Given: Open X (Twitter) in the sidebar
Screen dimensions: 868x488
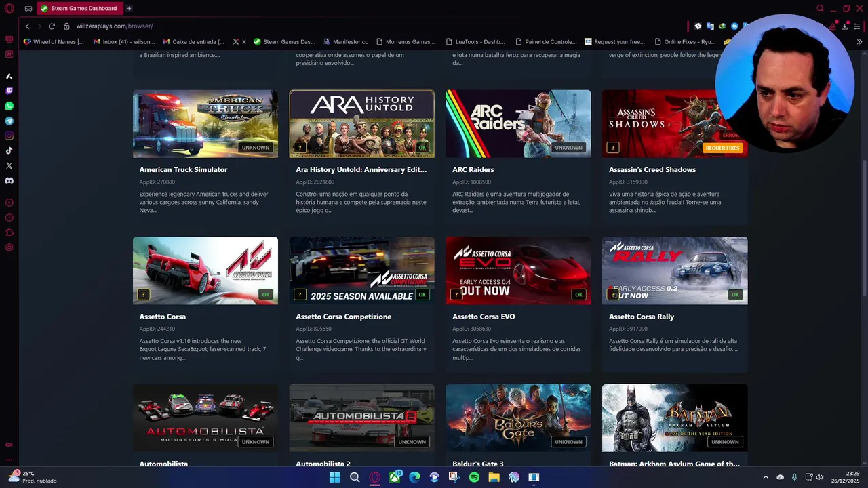Looking at the screenshot, I should click(9, 165).
